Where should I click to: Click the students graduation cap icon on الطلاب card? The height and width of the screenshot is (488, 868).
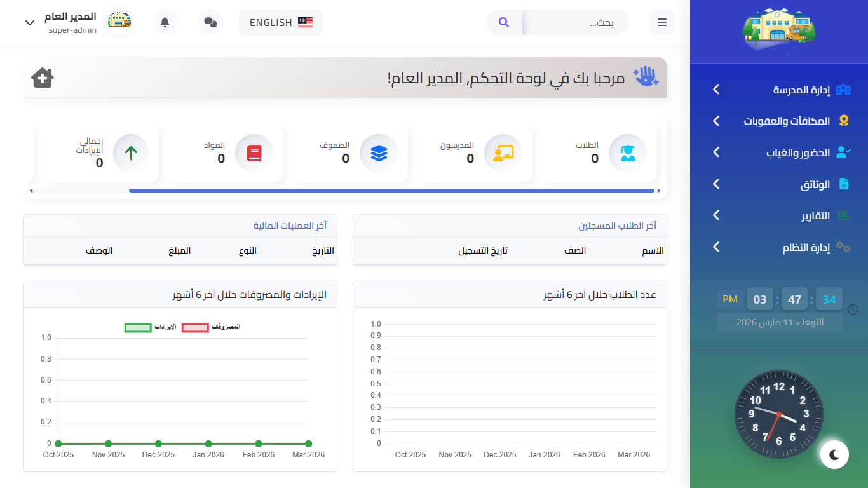tap(628, 153)
